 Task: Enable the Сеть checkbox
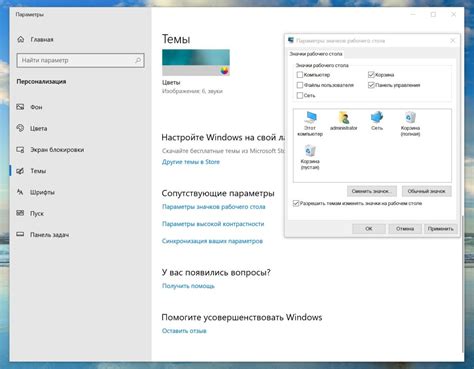tap(300, 95)
